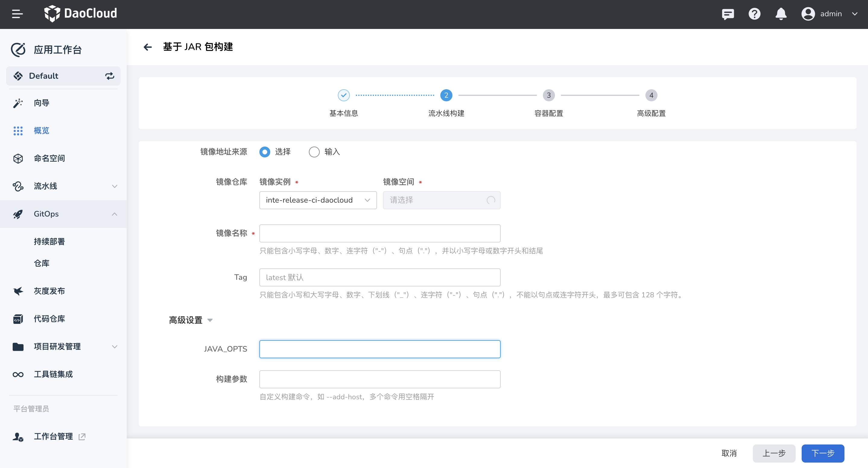
Task: Select the 输入 radio for 镜像地址来源
Action: click(x=314, y=152)
